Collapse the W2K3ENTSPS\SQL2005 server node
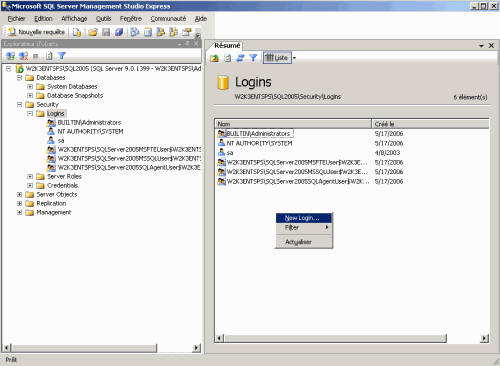Image resolution: width=500 pixels, height=366 pixels. (9, 69)
